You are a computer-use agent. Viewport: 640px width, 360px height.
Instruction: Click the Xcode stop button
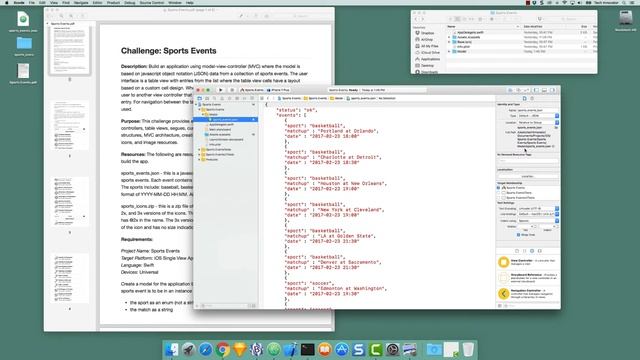(232, 90)
